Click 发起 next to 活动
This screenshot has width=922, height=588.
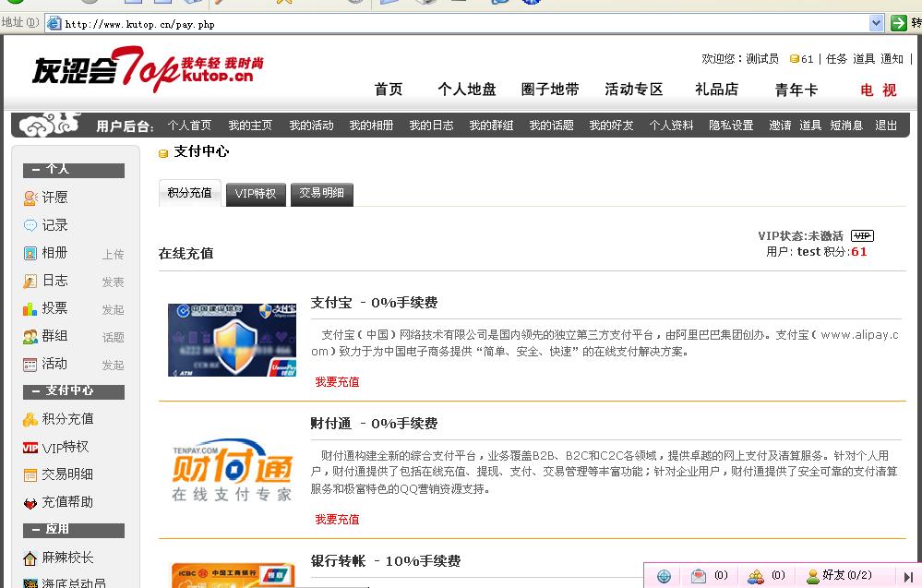tap(113, 366)
